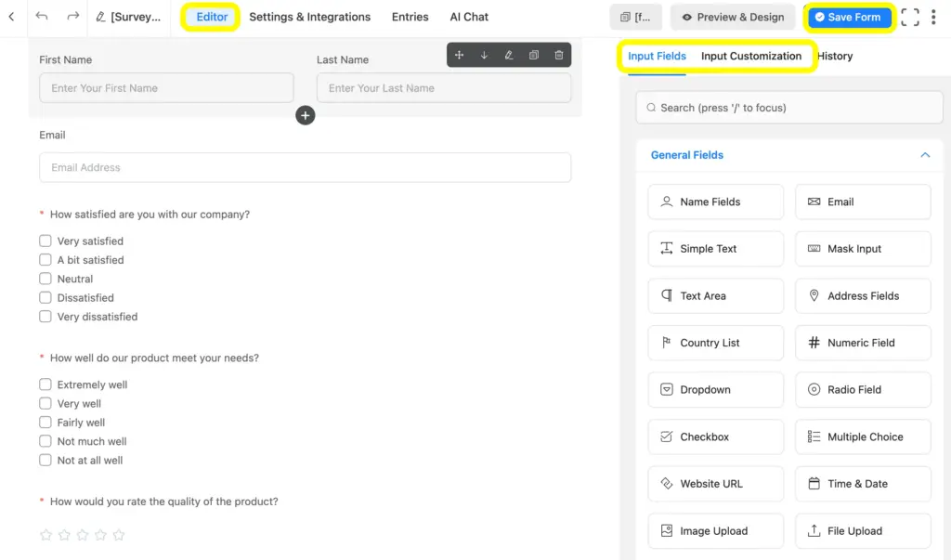Select the fifth rating star

point(119,535)
